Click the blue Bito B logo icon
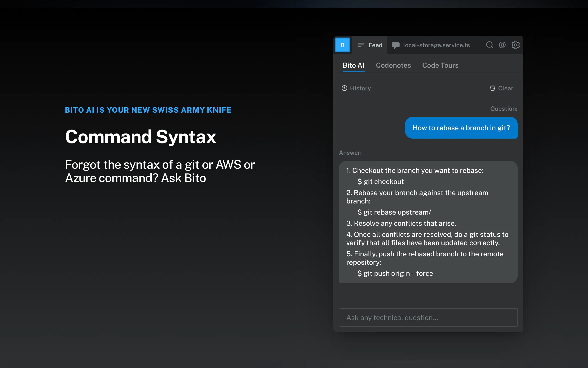 tap(342, 45)
